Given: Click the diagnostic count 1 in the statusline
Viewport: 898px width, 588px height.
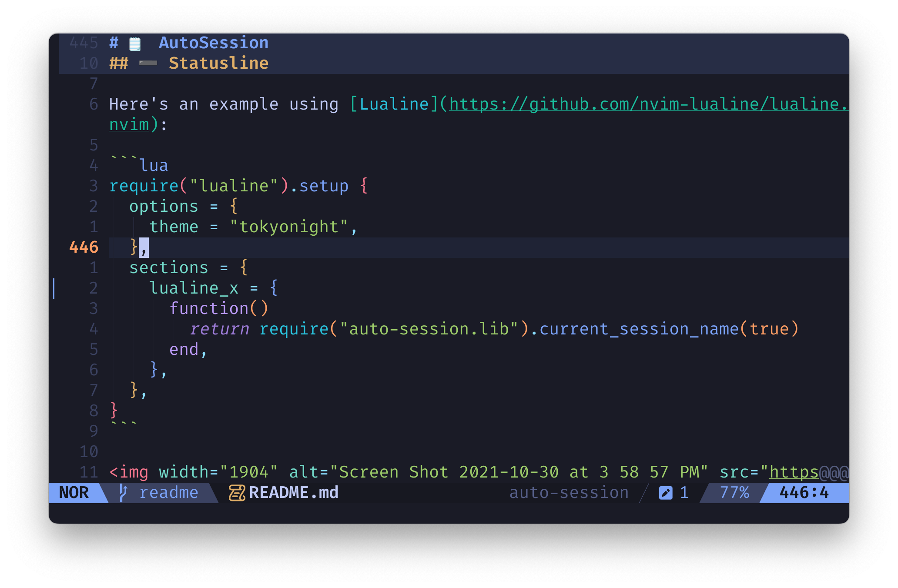Looking at the screenshot, I should (x=684, y=493).
